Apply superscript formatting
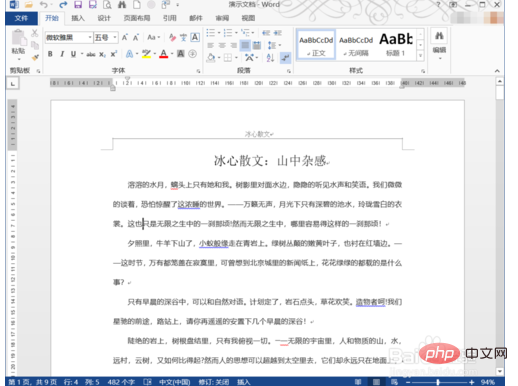 [x=114, y=54]
